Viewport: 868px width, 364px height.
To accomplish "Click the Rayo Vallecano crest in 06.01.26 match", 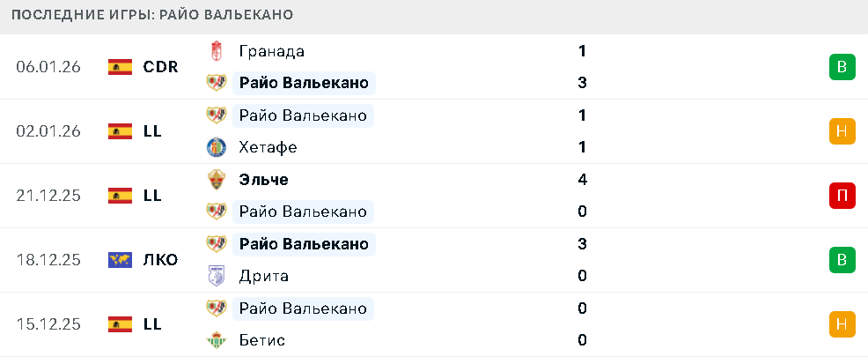I will 216,84.
